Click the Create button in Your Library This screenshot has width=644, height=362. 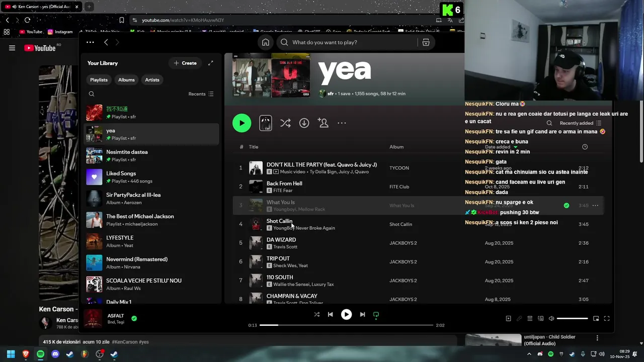tap(185, 63)
